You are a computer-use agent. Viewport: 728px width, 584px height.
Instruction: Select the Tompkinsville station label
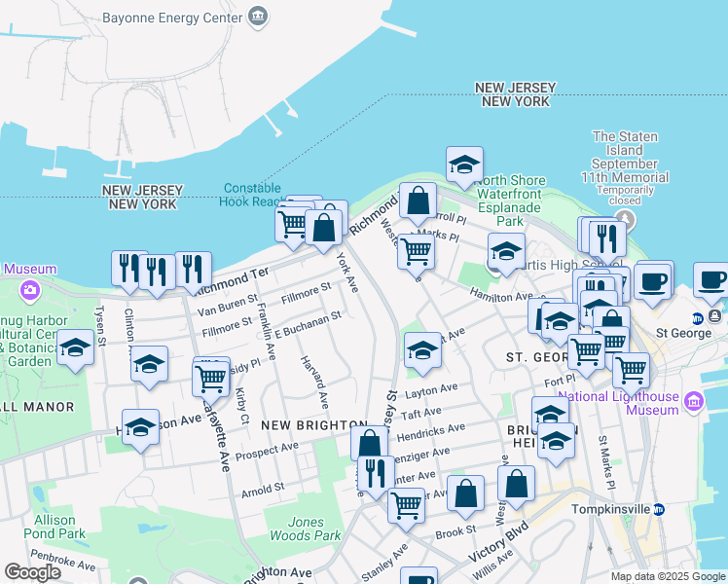pos(610,509)
